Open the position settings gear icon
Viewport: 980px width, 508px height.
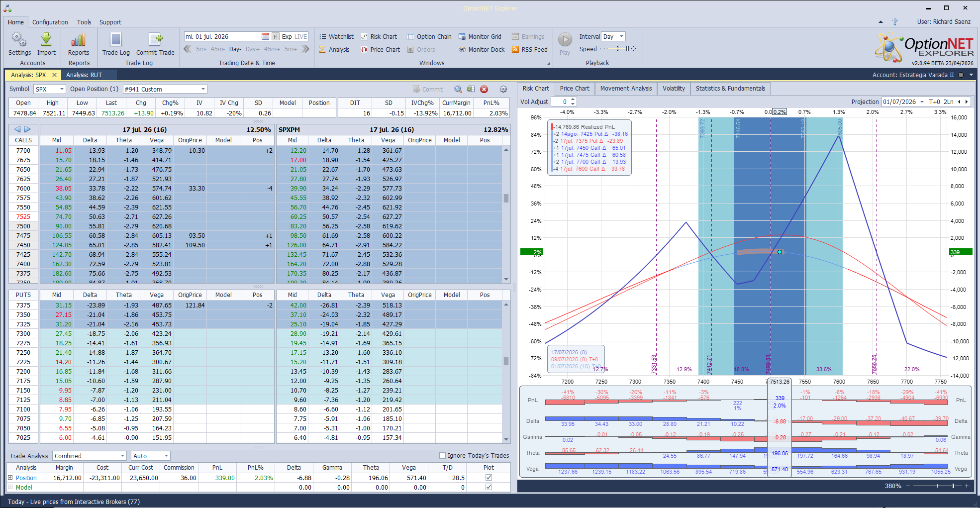[503, 89]
